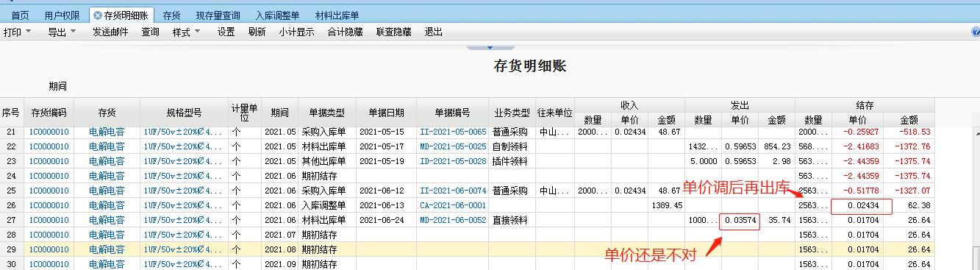Click the 查询 toolbar button

click(x=151, y=32)
